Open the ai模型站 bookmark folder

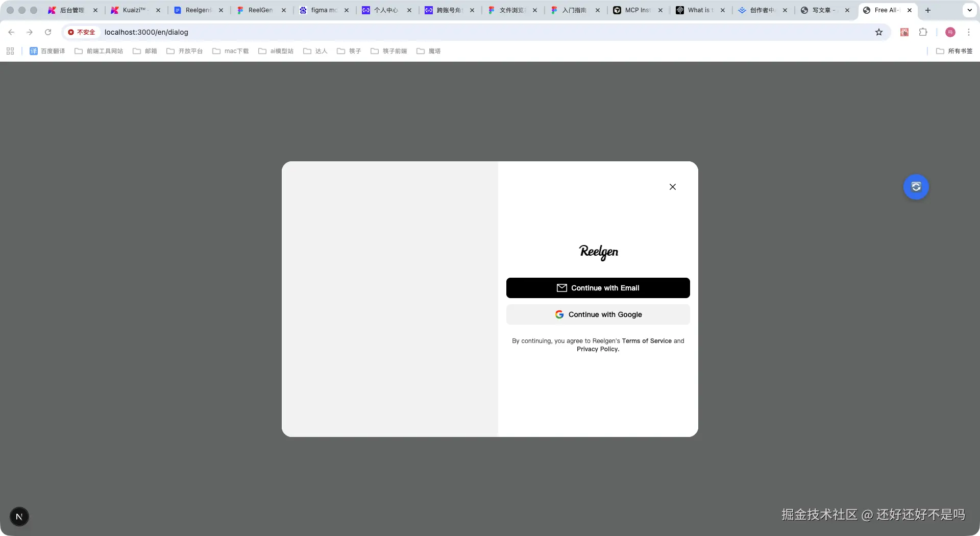[x=276, y=51]
